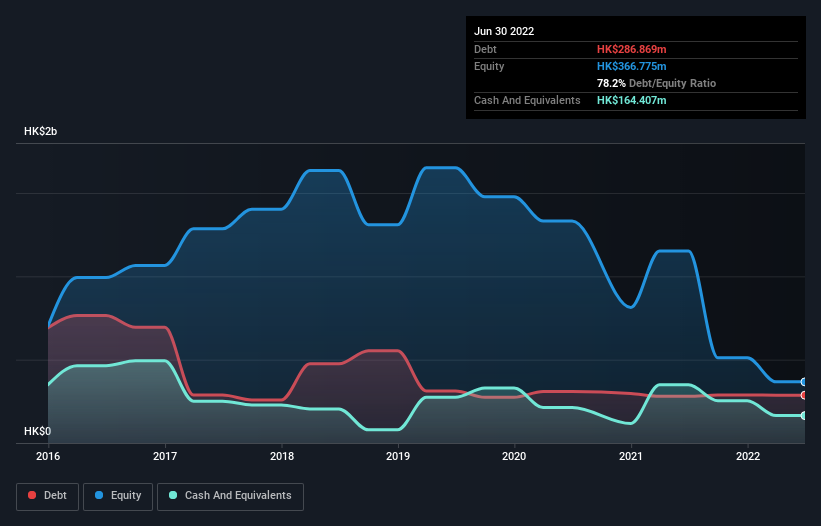Viewport: 821px width, 526px height.
Task: Click the 2016 x-axis label
Action: (x=48, y=456)
